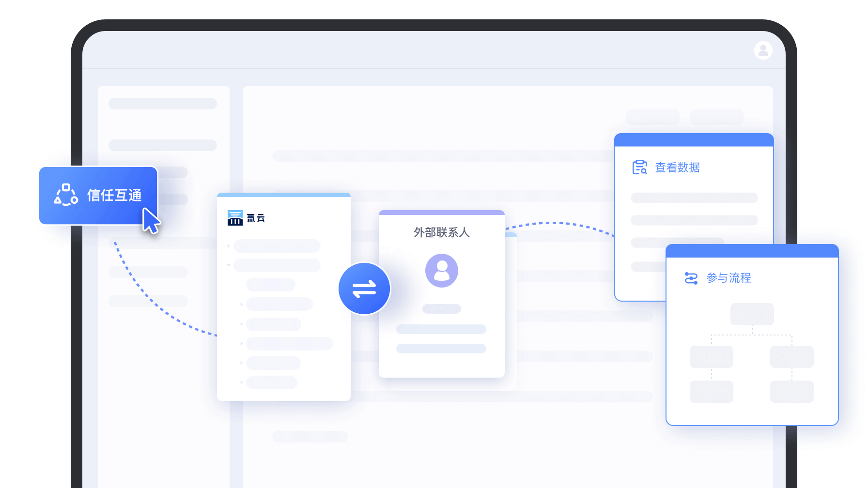Screen dimensions: 868x488
Task: Select the 外部联系人 card title
Action: point(441,232)
